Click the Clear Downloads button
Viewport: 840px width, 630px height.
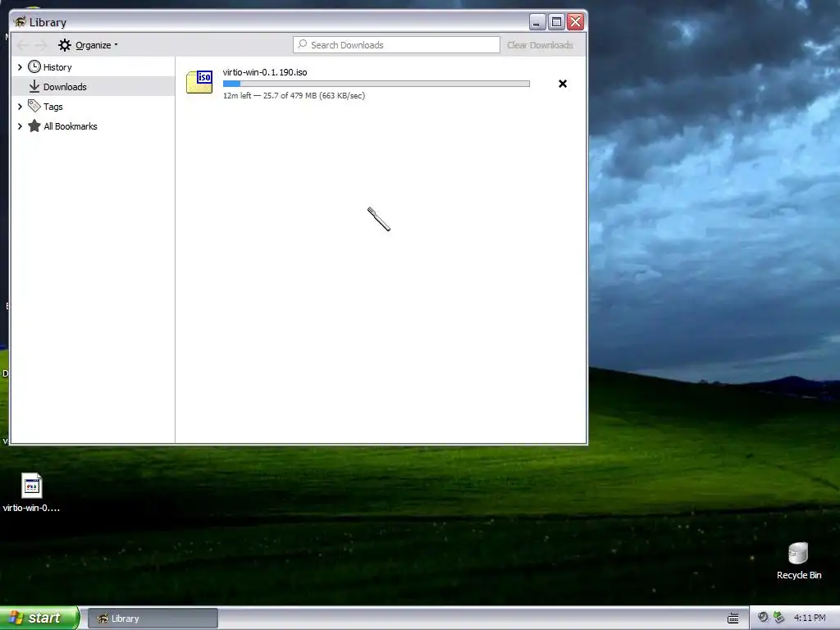click(540, 45)
